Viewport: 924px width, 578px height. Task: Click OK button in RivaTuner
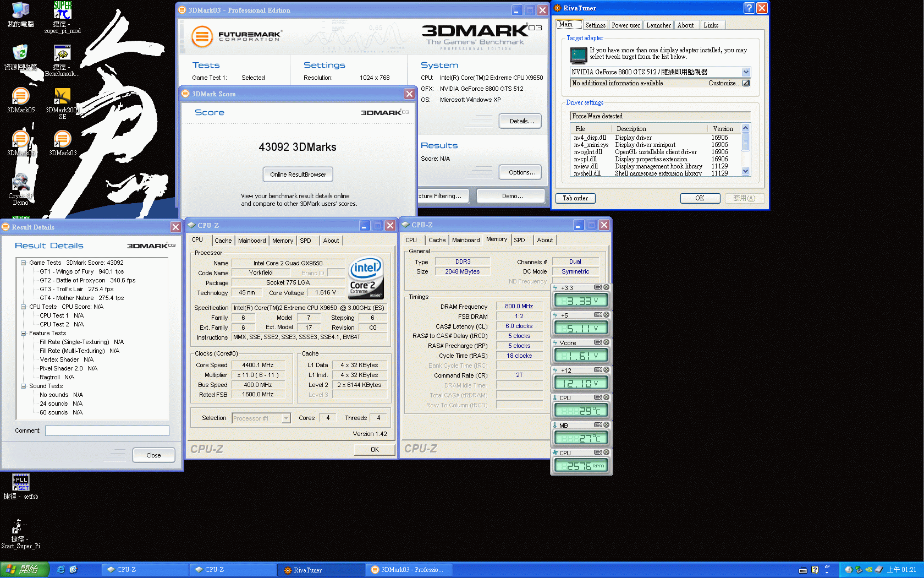pos(700,198)
